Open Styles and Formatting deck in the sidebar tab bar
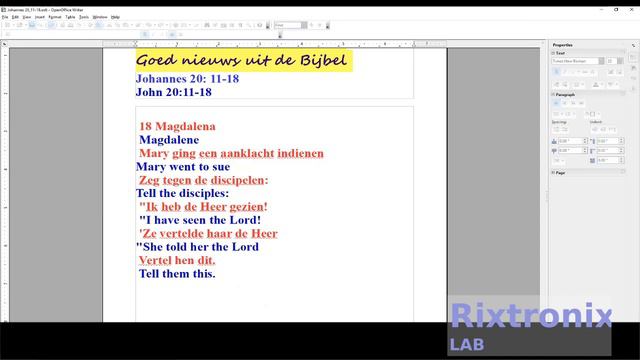Image resolution: width=640 pixels, height=360 pixels. click(x=633, y=68)
